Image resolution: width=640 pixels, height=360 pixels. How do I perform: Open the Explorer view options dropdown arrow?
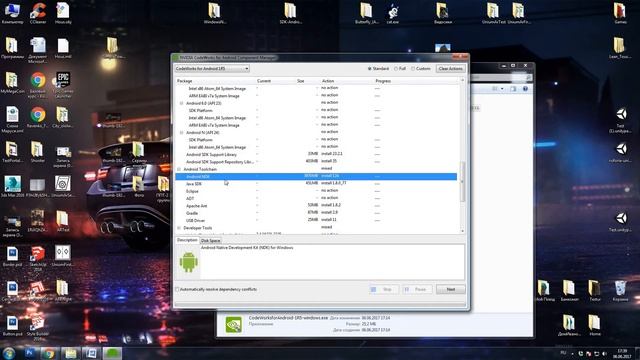point(502,89)
